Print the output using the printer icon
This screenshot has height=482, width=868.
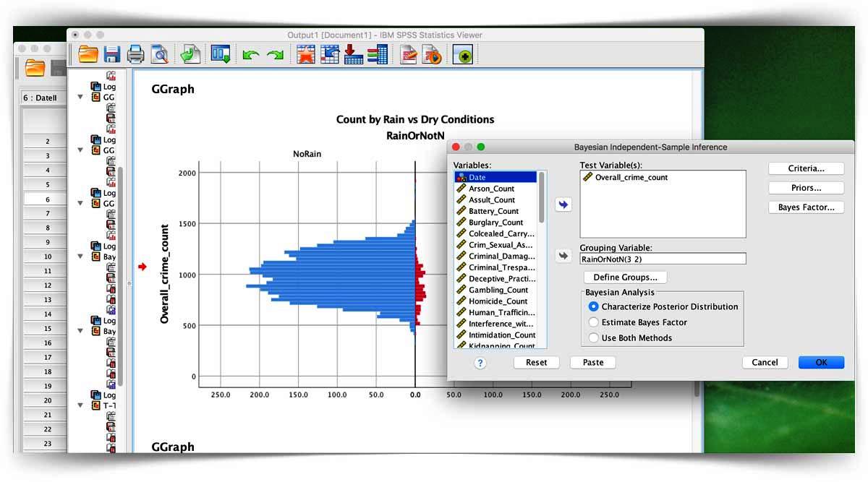point(135,54)
